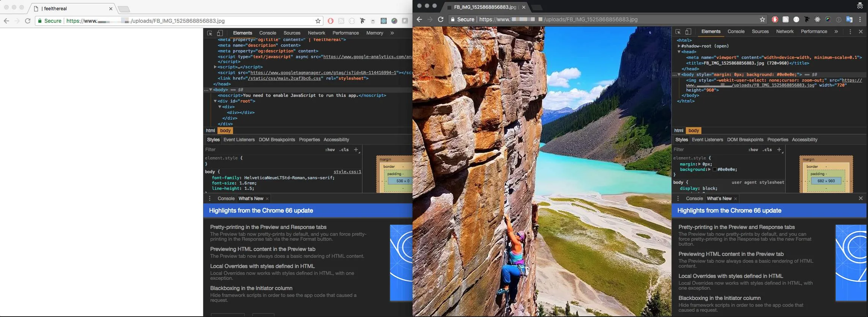Viewport: 868px width, 317px height.
Task: Click the Filter field in left Styles pane
Action: pos(263,150)
